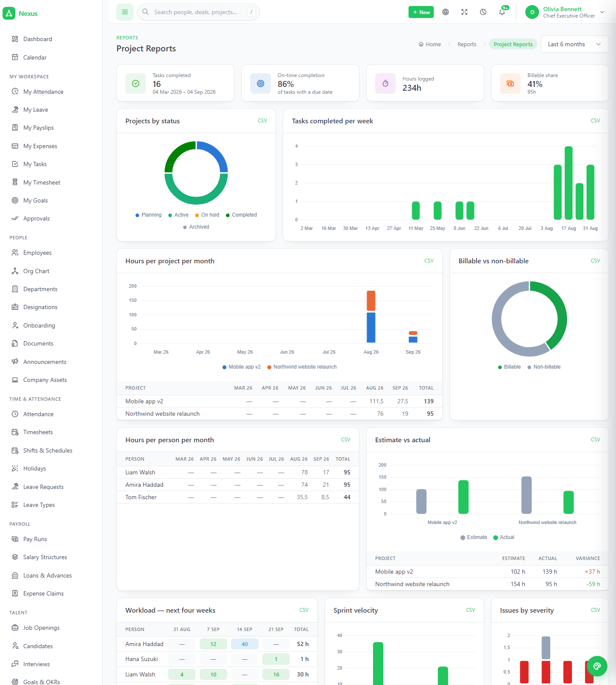Export Hours per project per month CSV

click(429, 261)
